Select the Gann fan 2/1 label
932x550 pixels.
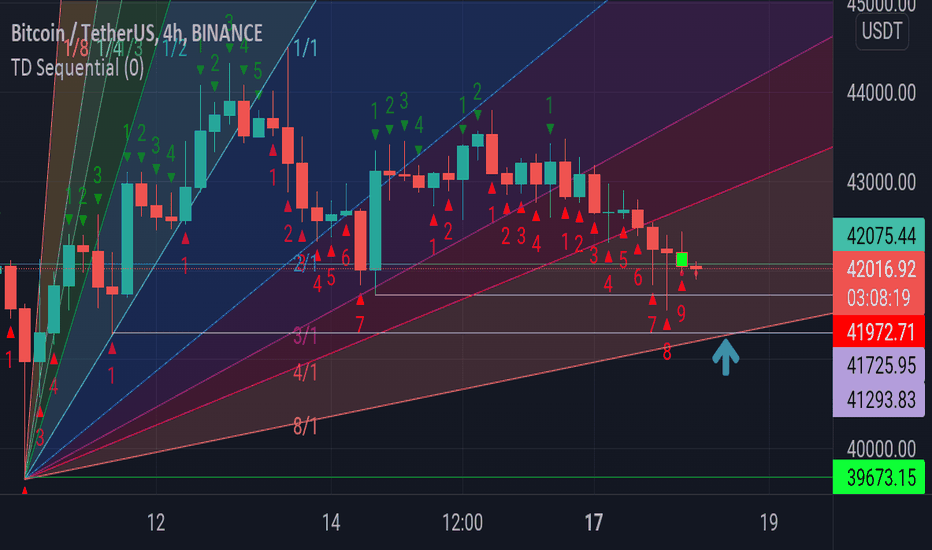306,263
